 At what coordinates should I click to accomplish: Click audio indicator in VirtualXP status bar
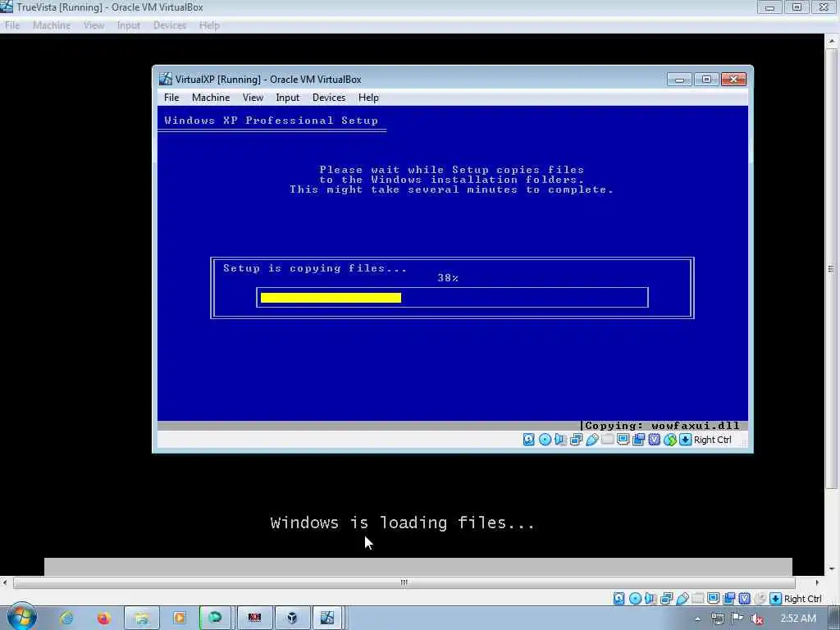(x=560, y=440)
